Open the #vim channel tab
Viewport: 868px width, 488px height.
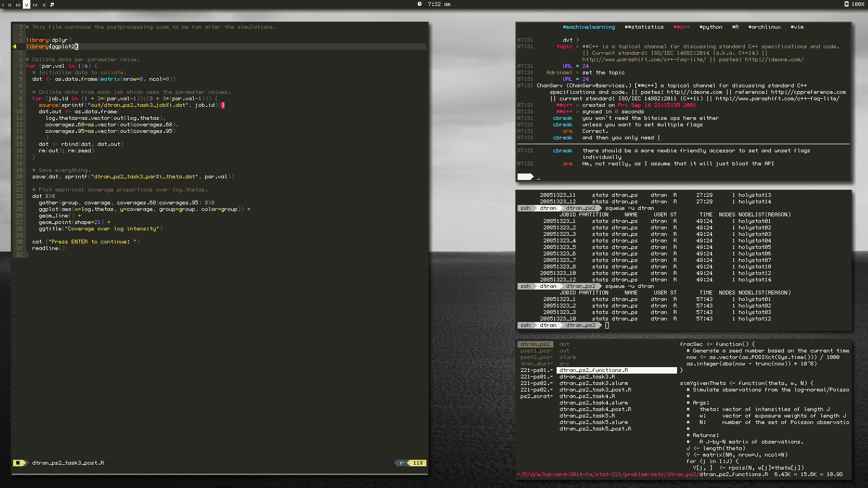(x=797, y=27)
